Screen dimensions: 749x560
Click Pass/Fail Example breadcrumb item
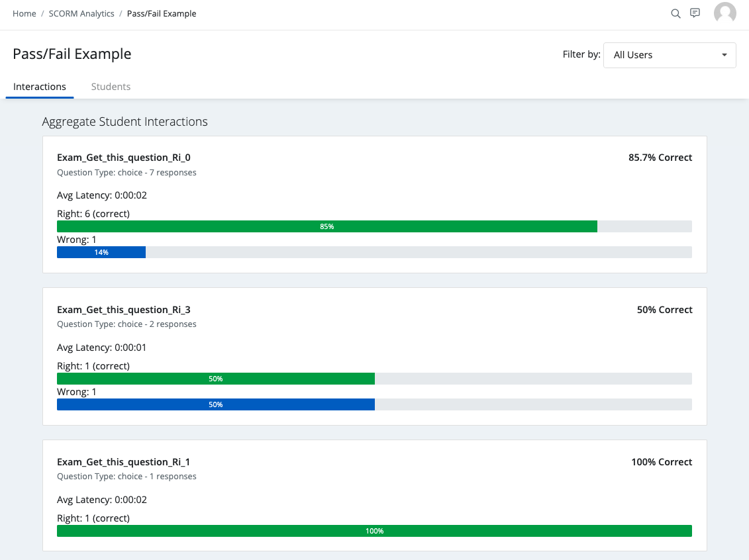[162, 13]
